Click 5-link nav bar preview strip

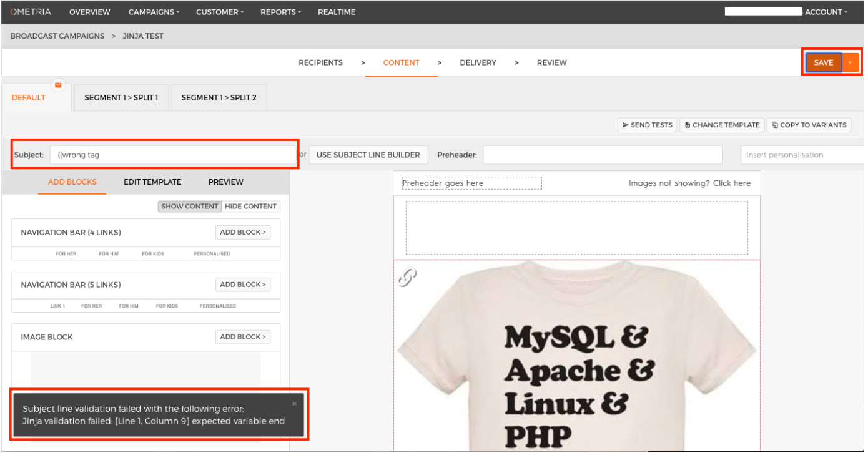[145, 306]
